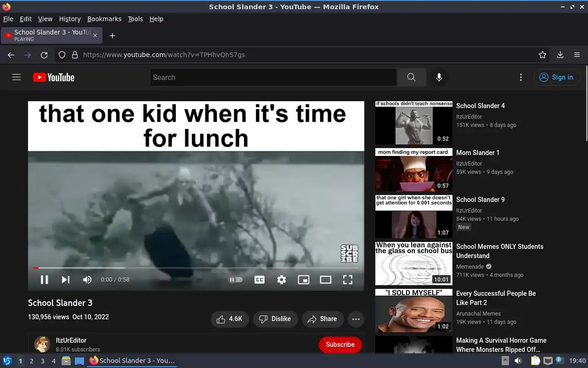Focus the YouTube search box
588x368 pixels.
273,77
